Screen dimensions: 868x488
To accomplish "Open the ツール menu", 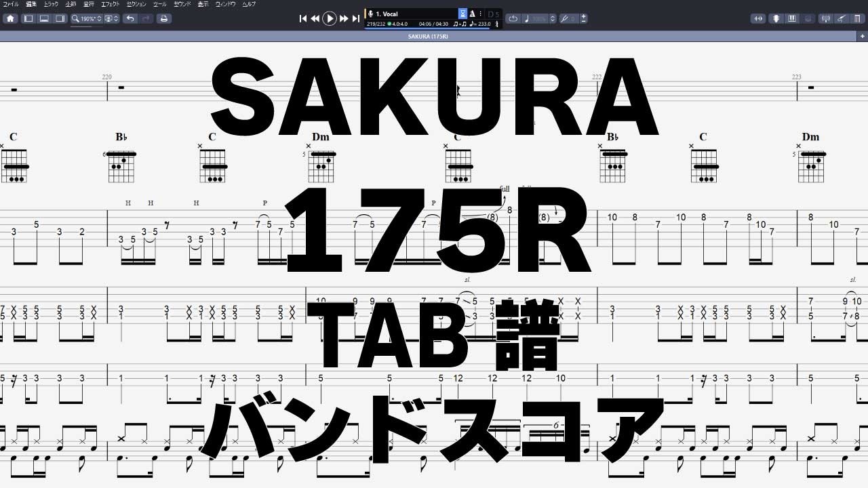I will click(x=160, y=4).
